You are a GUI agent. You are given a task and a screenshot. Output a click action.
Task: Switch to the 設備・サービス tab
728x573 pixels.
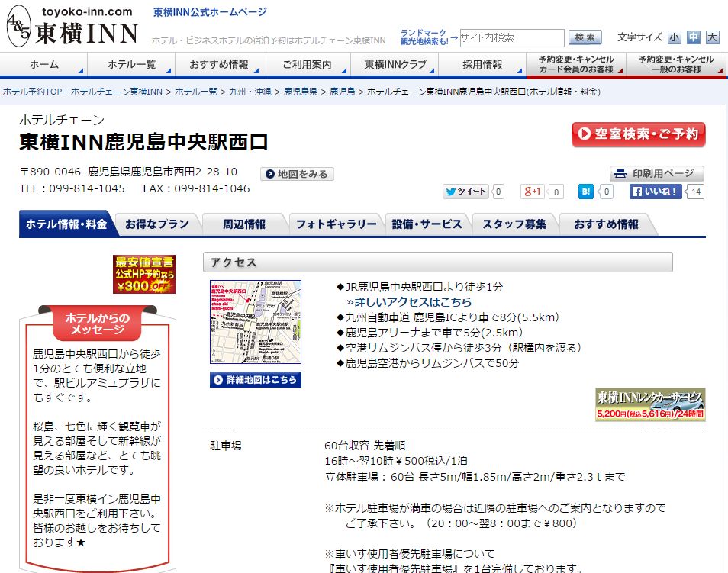tap(427, 224)
